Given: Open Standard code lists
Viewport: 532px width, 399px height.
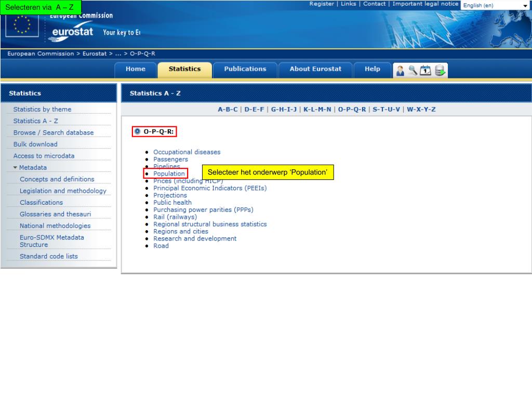Looking at the screenshot, I should pos(49,256).
